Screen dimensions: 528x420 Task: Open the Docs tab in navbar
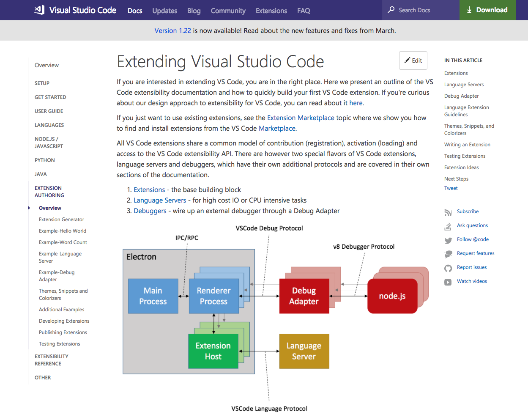135,11
